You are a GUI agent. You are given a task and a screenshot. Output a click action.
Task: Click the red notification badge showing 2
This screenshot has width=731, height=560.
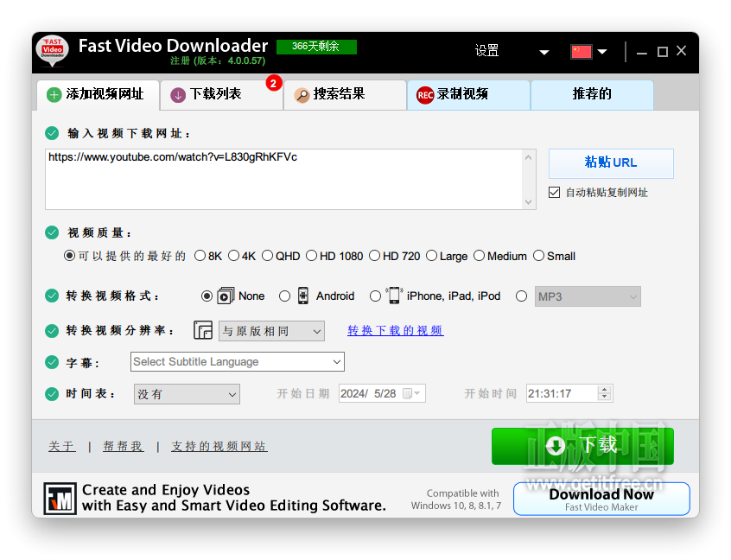tap(274, 84)
